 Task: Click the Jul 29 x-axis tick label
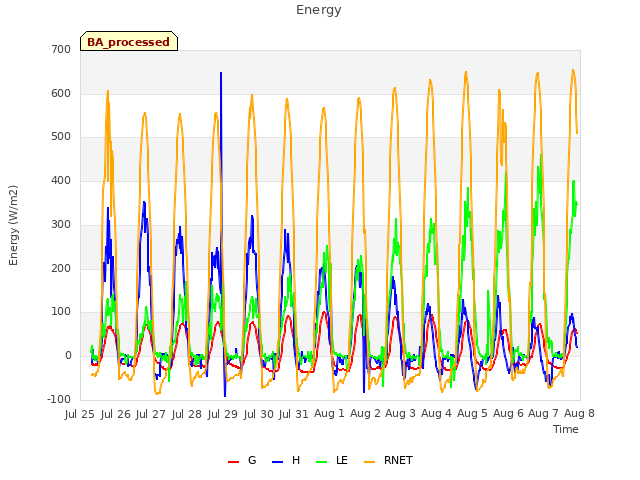click(x=222, y=414)
